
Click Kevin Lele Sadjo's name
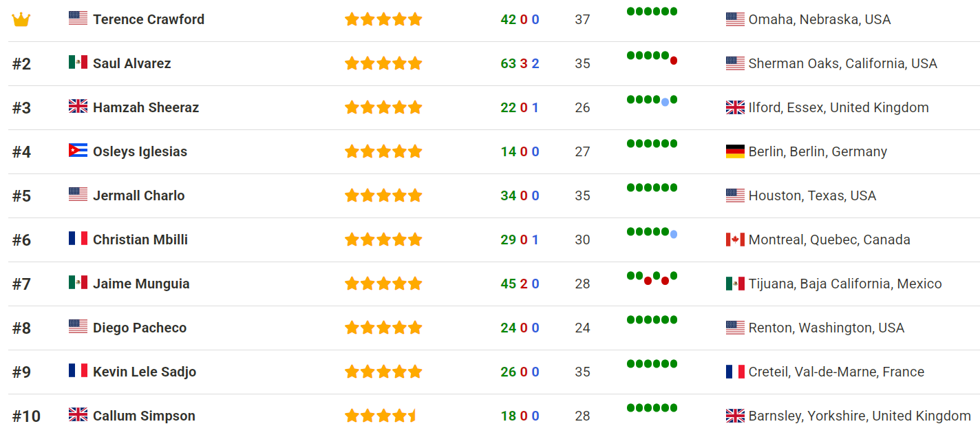[x=145, y=372]
